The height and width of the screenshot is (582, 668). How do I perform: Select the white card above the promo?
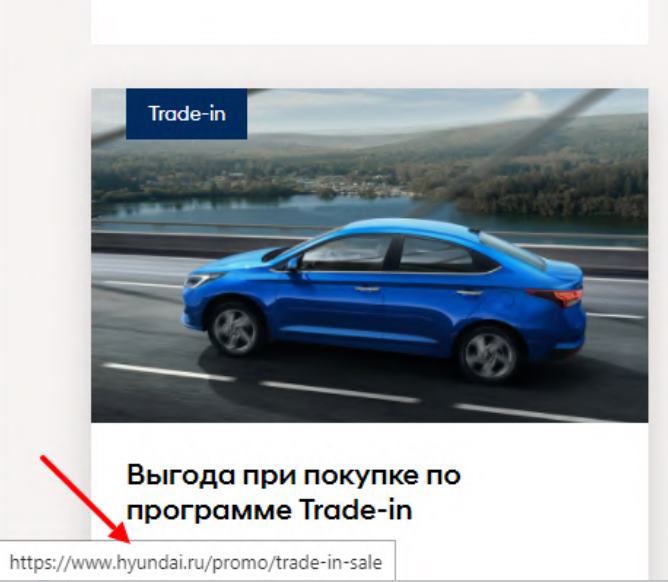370,21
